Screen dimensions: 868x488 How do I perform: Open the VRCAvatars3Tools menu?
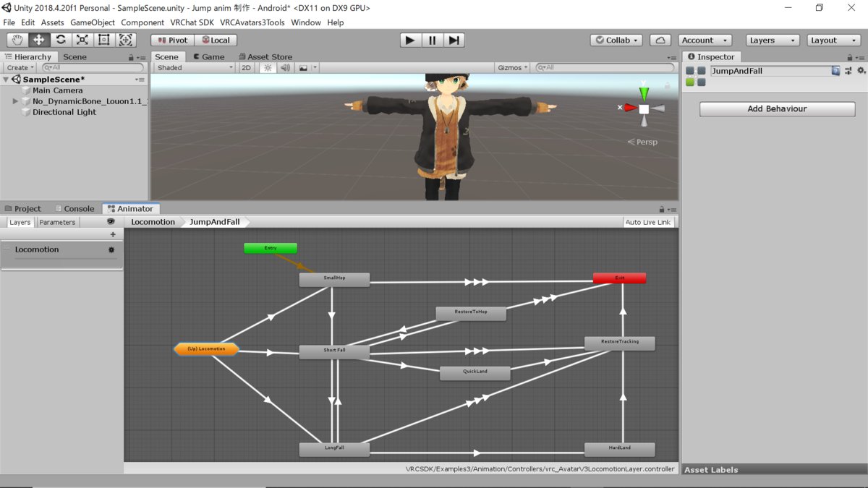(x=252, y=22)
